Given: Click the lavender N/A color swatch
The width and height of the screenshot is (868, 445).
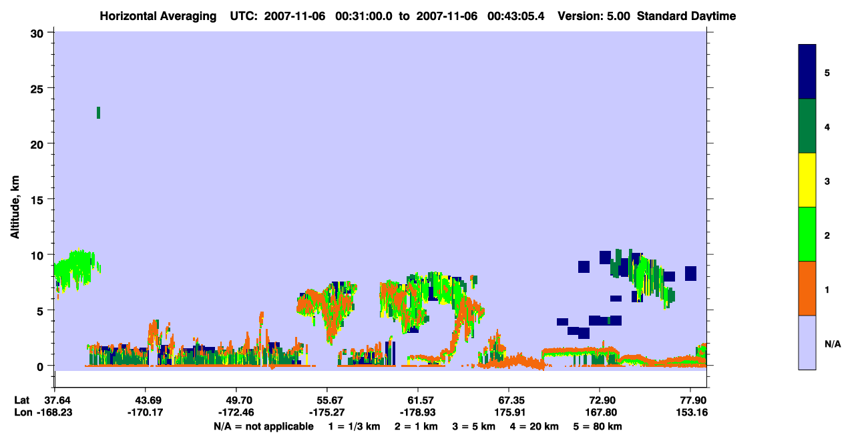Looking at the screenshot, I should [x=807, y=342].
